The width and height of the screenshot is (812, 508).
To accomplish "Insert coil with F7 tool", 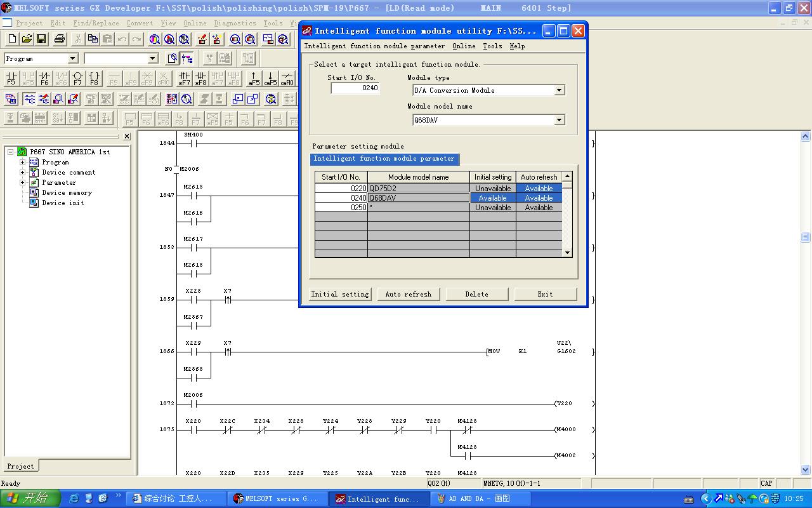I will pos(77,78).
